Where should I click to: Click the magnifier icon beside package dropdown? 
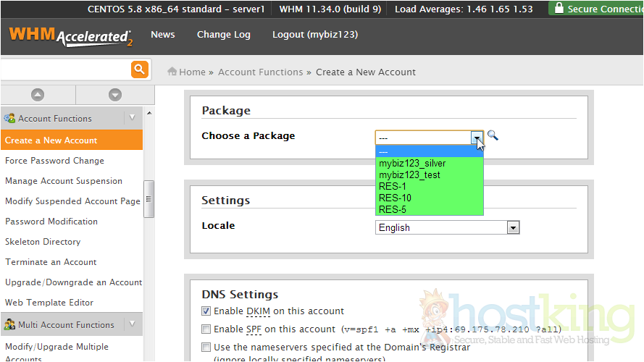(x=493, y=135)
